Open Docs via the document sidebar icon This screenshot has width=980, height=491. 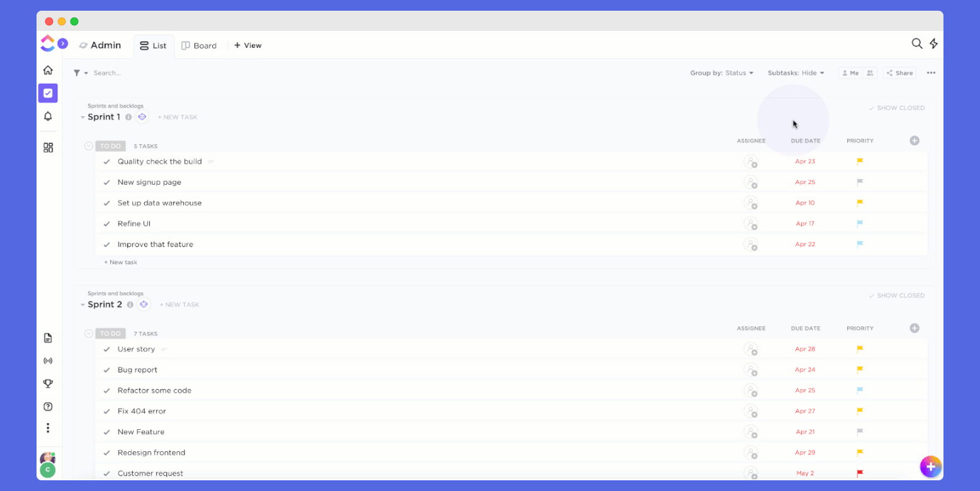48,338
